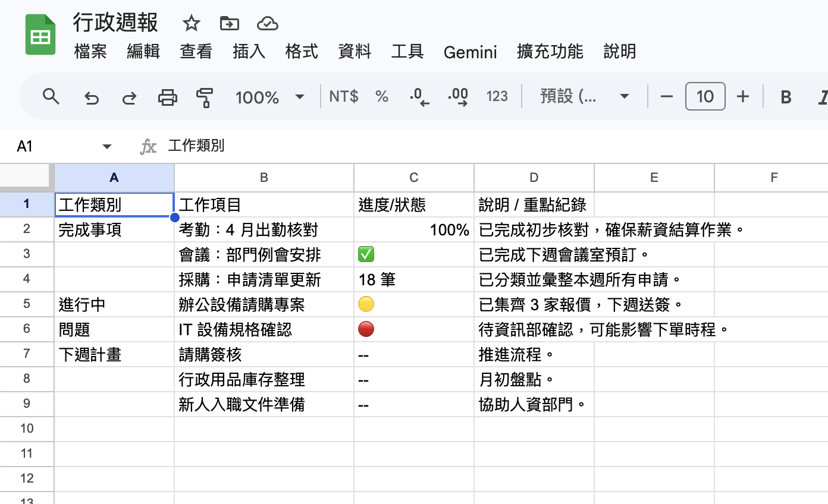Screen dimensions: 828x504
Task: Check document cloud save status
Action: (267, 23)
